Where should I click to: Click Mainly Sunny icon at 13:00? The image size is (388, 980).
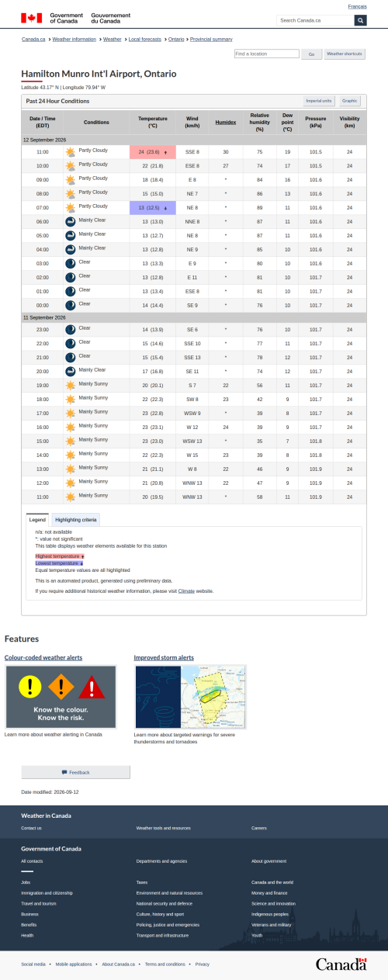coord(71,469)
